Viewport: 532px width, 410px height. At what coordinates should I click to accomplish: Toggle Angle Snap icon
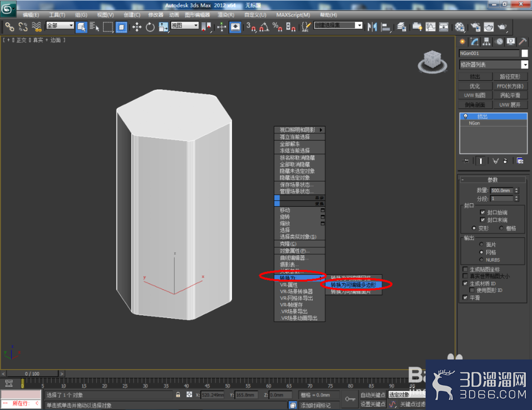click(264, 27)
